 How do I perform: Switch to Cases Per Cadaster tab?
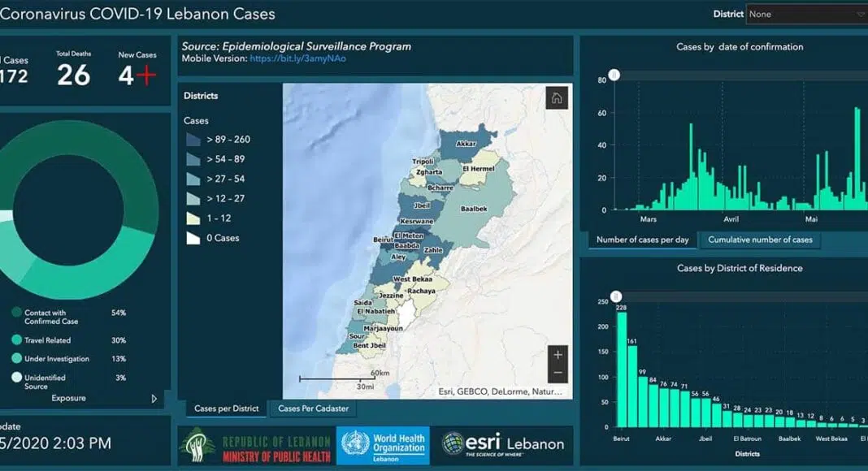[313, 408]
